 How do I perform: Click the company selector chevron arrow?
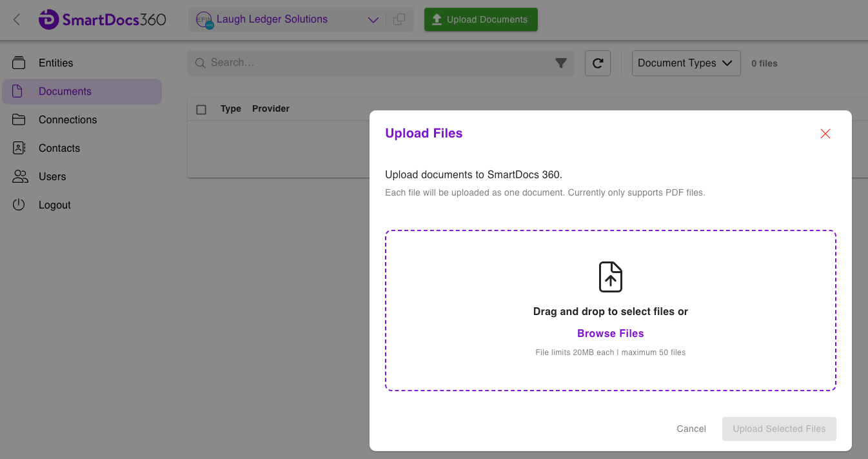pyautogui.click(x=373, y=20)
